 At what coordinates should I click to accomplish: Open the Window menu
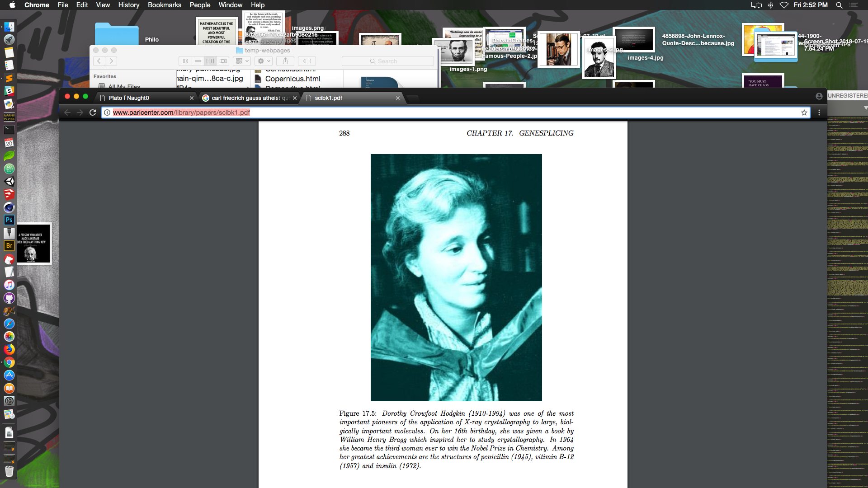[230, 5]
